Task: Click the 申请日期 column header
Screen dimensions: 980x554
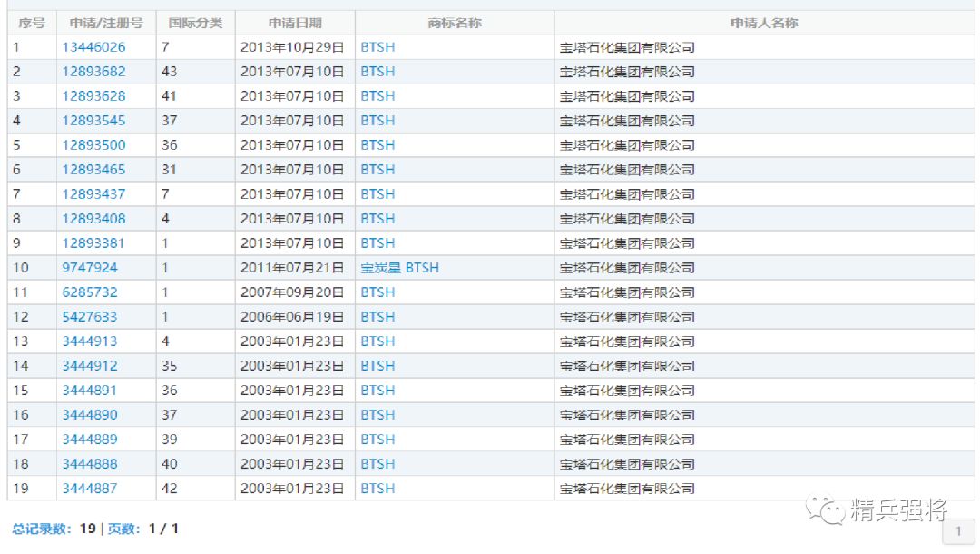Action: [295, 23]
